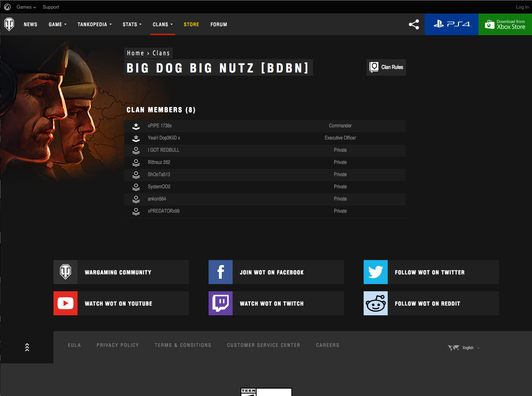Image resolution: width=532 pixels, height=396 pixels.
Task: Click the YouTube play icon tile
Action: point(65,303)
